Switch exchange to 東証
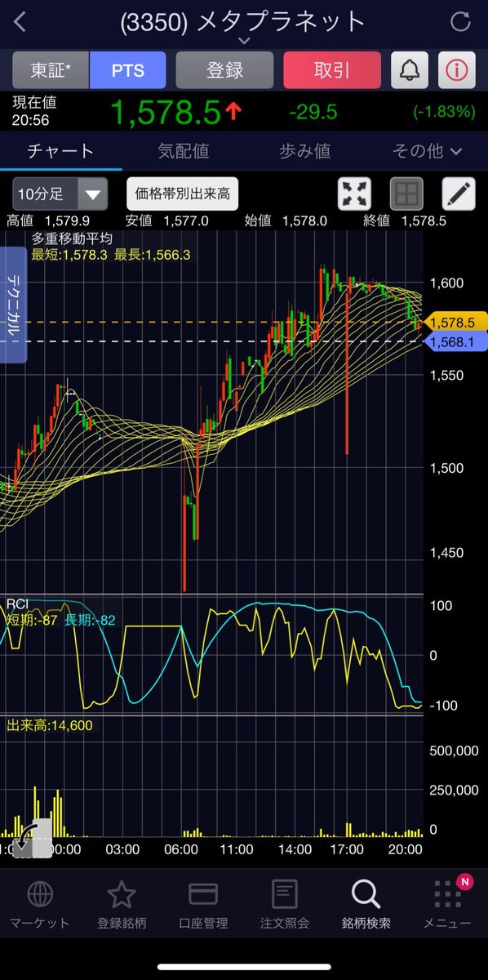 51,70
